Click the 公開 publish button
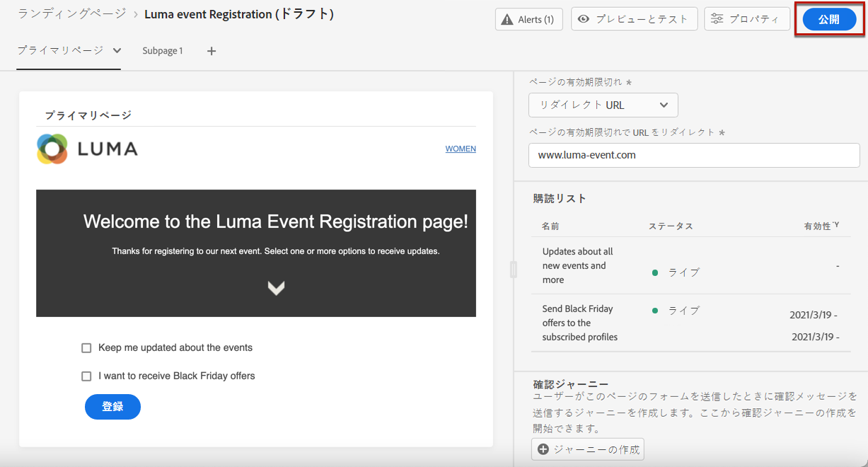 [829, 20]
